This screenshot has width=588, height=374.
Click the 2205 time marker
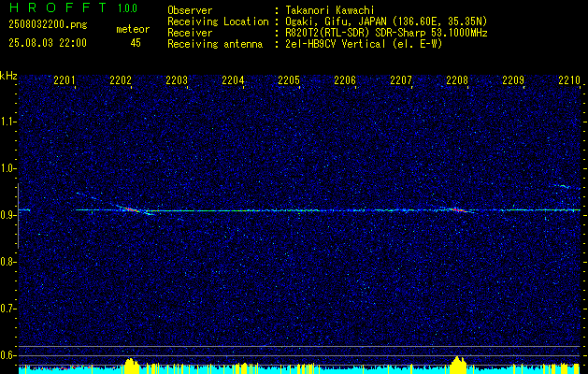tap(288, 80)
